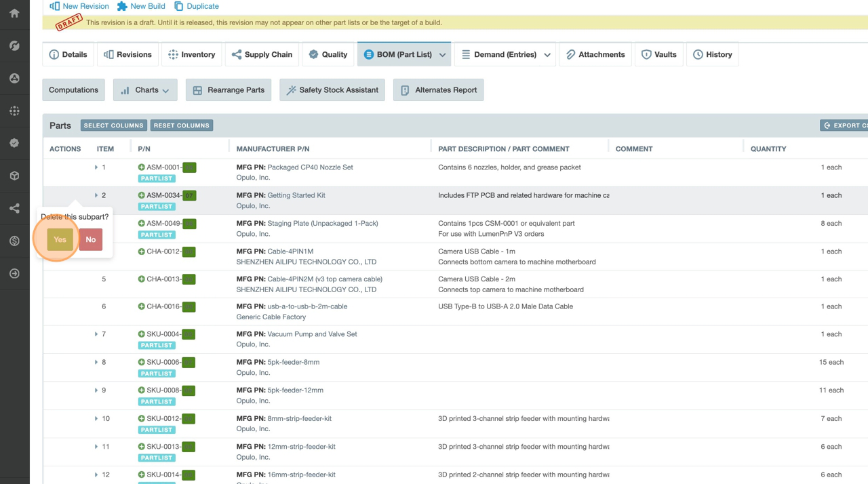The image size is (868, 484).
Task: Click green plus icon beside SKU-0004
Action: pos(141,334)
